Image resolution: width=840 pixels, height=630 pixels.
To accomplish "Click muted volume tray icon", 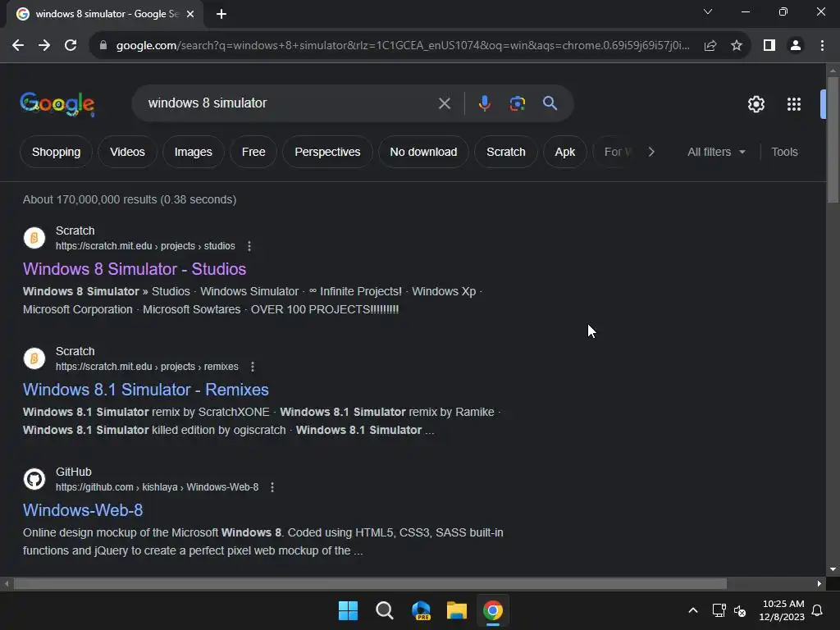I will pos(740,610).
